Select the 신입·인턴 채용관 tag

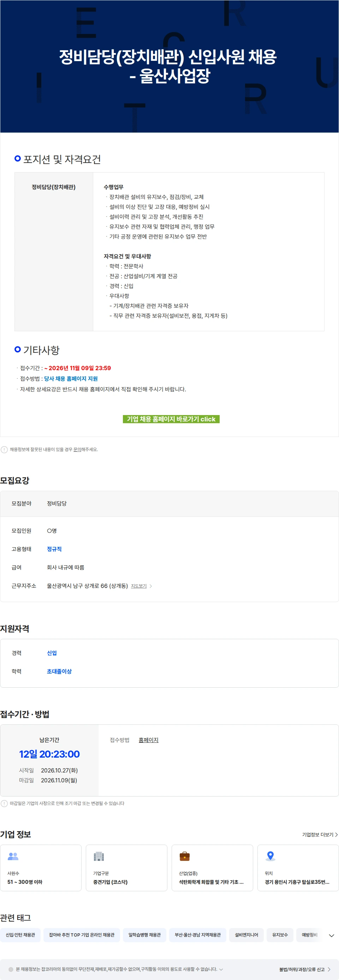click(20, 935)
